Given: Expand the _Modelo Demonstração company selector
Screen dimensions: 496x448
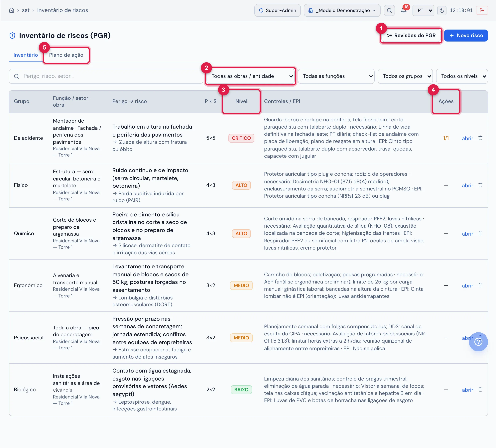Looking at the screenshot, I should [x=342, y=10].
